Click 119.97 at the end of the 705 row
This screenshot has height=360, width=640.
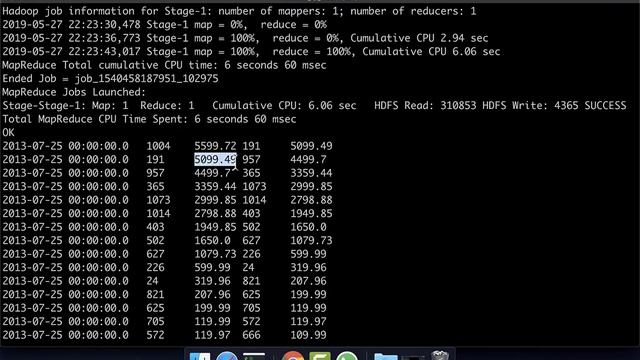click(x=308, y=321)
